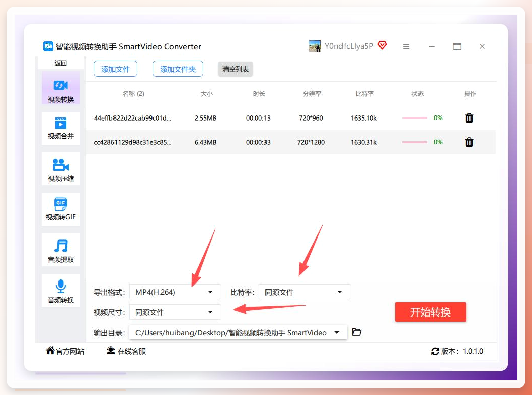Image resolution: width=532 pixels, height=395 pixels.
Task: Open the 音频提取 sidebar tool
Action: pyautogui.click(x=60, y=250)
